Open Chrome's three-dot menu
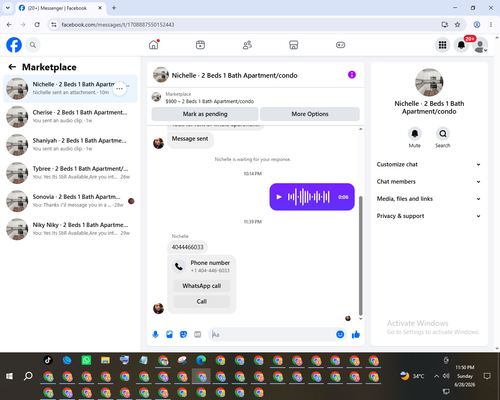Viewport: 500px width, 400px height. tap(491, 25)
